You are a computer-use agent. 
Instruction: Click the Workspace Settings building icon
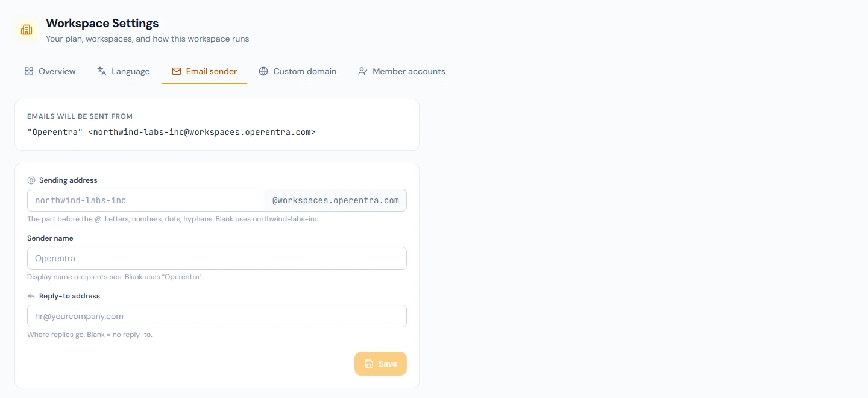coord(27,30)
